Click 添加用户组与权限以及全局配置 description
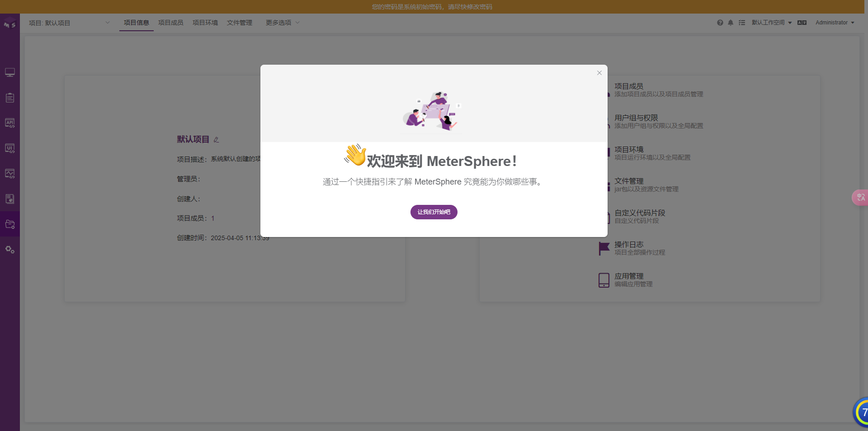Viewport: 868px width, 431px height. click(x=659, y=126)
